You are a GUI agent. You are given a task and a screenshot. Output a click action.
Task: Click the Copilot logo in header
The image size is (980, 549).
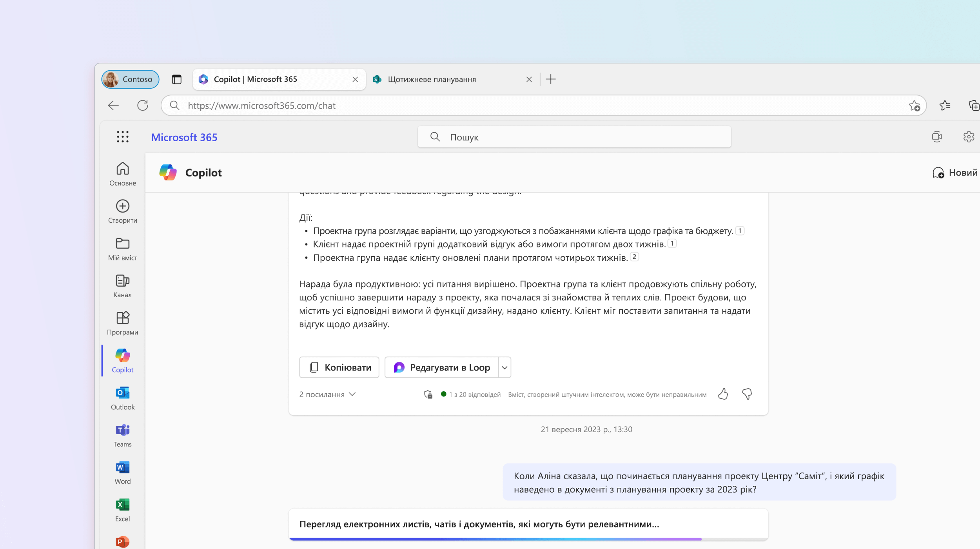click(168, 173)
